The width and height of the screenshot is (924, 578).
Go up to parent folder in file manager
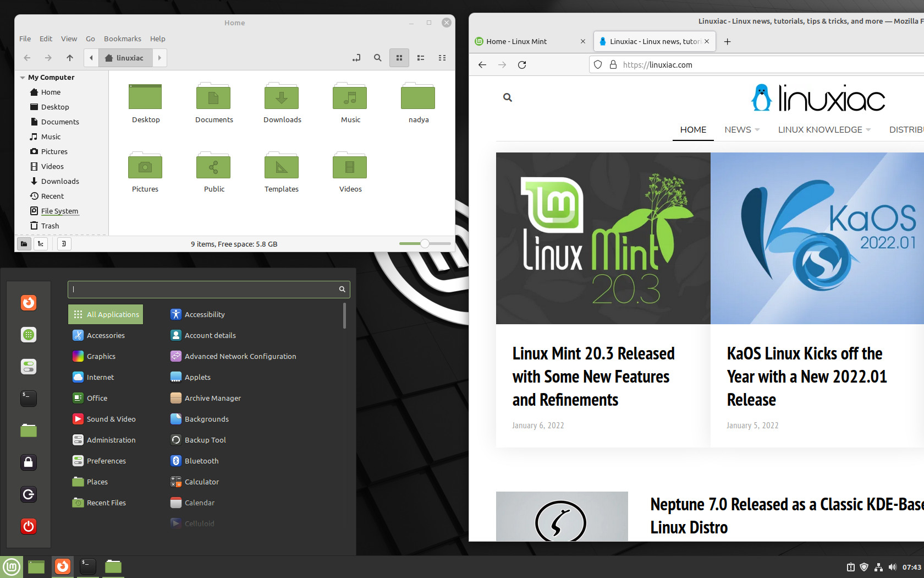(x=70, y=58)
